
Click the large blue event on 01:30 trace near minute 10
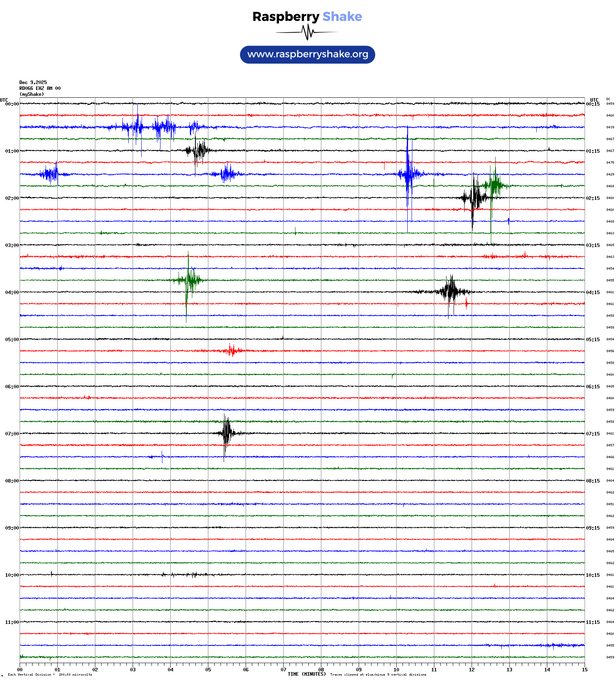tap(408, 174)
